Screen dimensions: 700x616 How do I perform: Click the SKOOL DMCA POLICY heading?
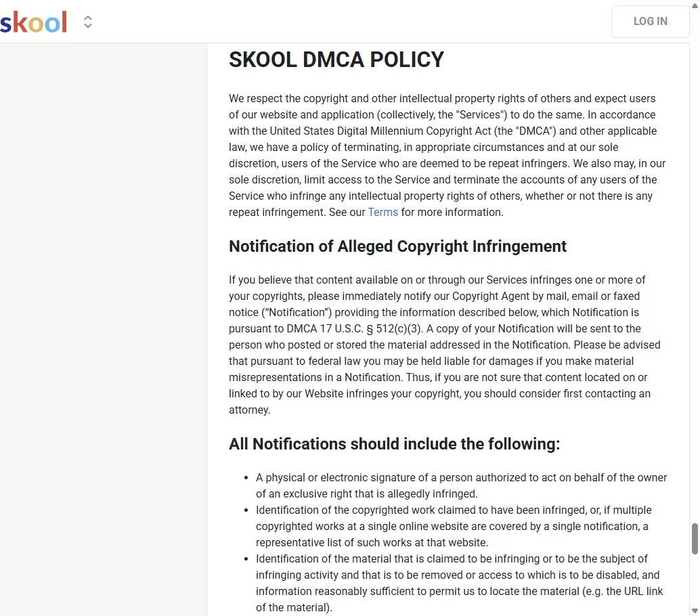click(x=336, y=60)
